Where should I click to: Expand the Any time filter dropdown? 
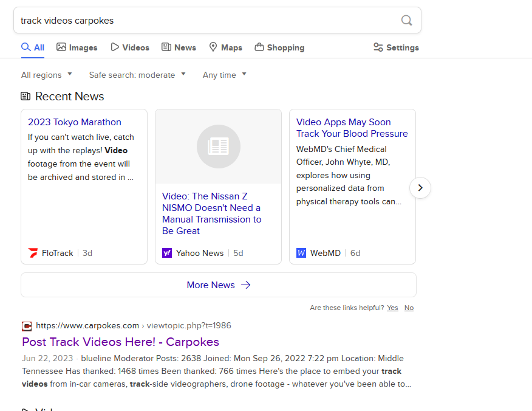(224, 75)
